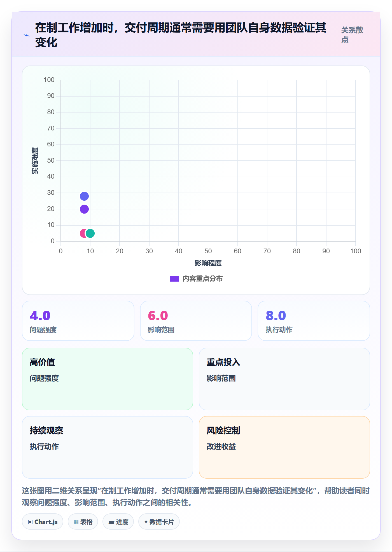
Task: Click the y-axis tick label 100
Action: click(49, 80)
